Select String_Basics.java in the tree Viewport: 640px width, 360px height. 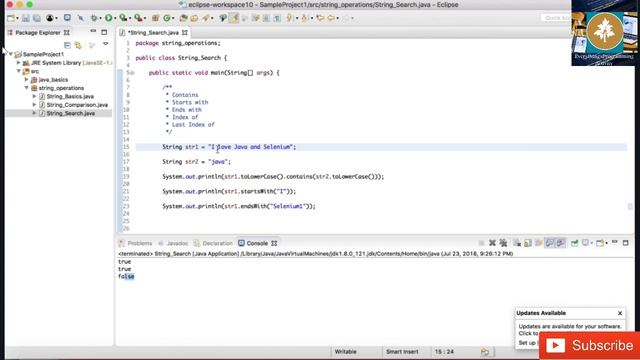click(x=70, y=96)
